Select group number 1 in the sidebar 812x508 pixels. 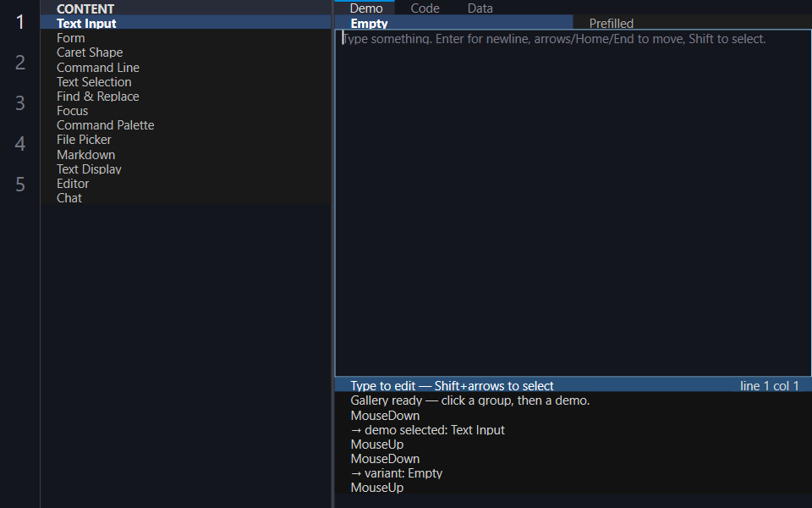pos(19,22)
